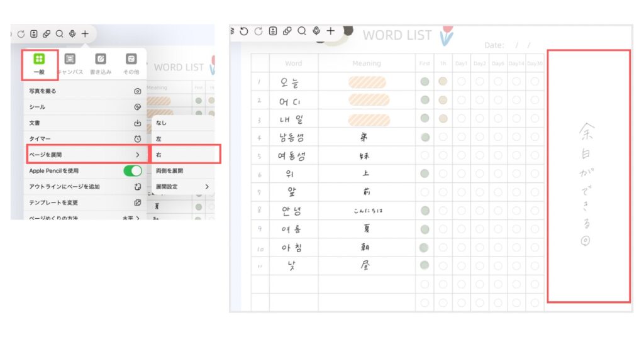The height and width of the screenshot is (337, 644).
Task: Switch to the 書き込み tab
Action: point(101,64)
